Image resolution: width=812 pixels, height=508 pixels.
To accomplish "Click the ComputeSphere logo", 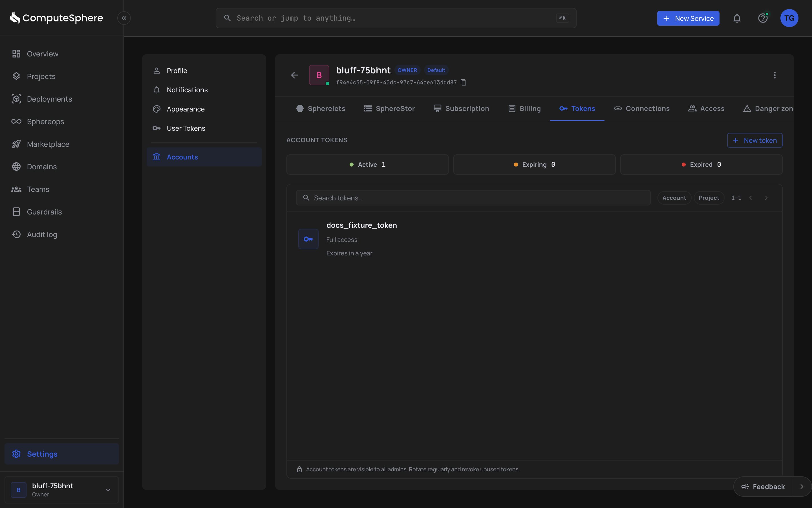I will [56, 18].
